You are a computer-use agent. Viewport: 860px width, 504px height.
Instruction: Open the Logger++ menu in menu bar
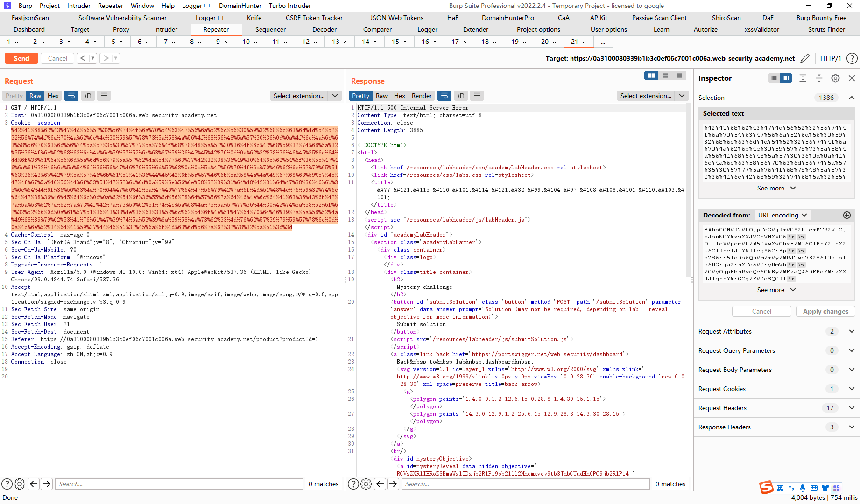196,6
